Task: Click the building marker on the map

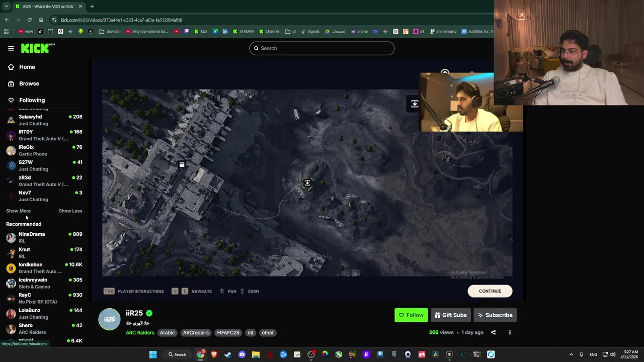Action: click(182, 164)
